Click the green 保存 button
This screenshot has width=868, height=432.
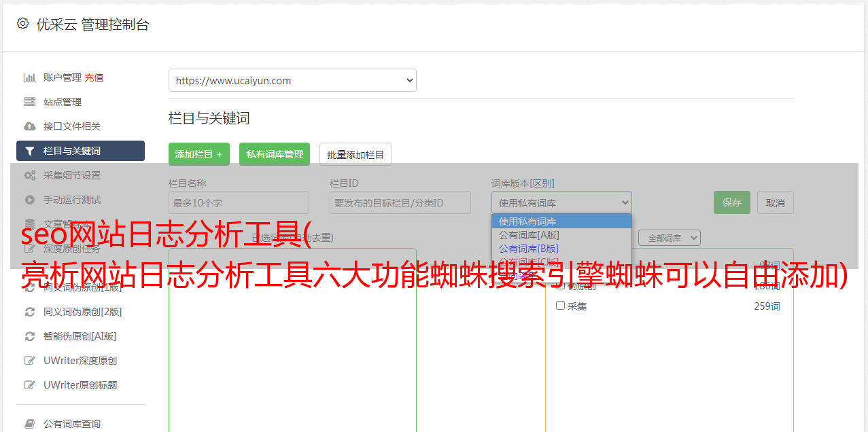(x=732, y=202)
